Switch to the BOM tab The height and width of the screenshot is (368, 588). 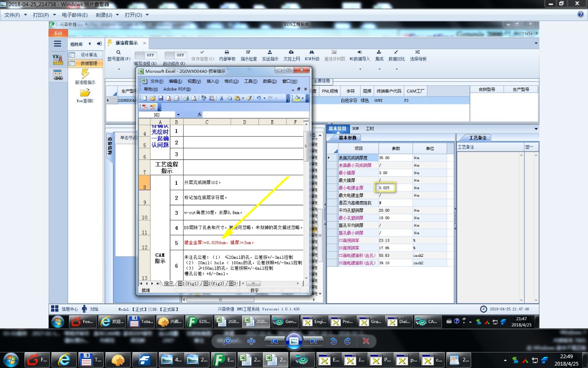[x=356, y=128]
